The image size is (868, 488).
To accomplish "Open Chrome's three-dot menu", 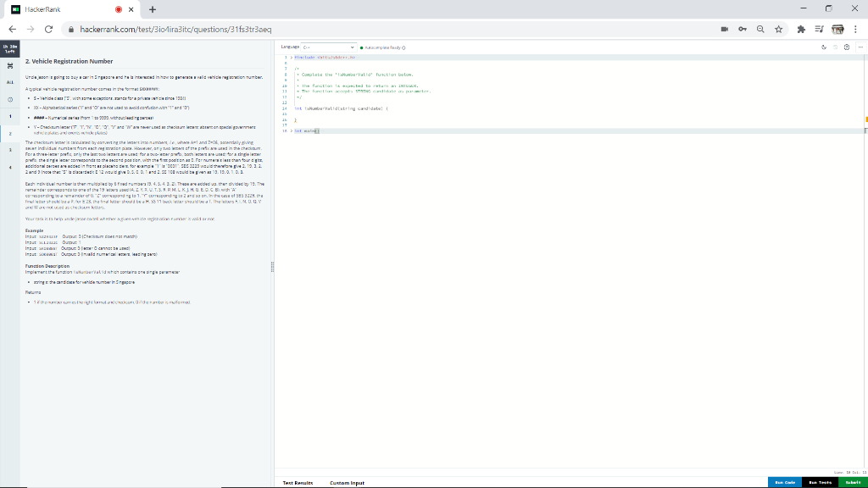I will (x=856, y=29).
